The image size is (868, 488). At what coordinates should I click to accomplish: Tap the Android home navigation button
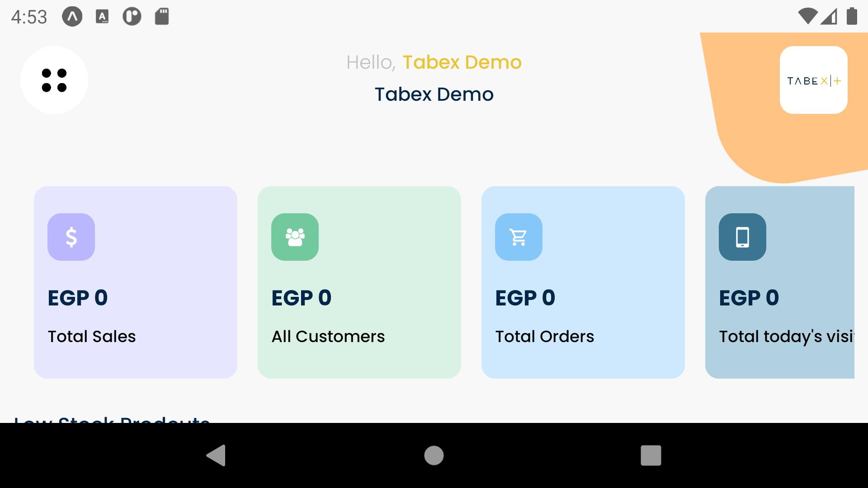click(x=434, y=455)
